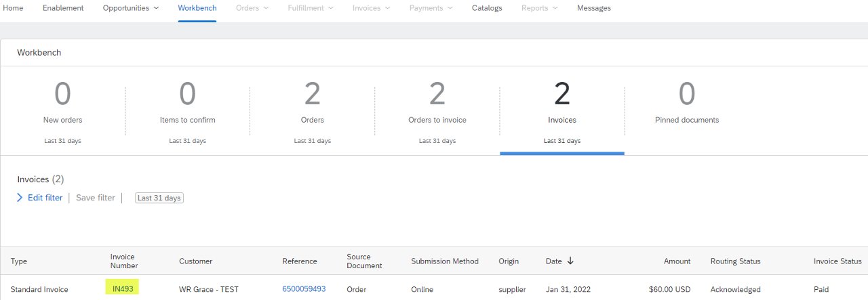Sort by the Date column header
Viewport: 868px width, 300px height.
[559, 261]
